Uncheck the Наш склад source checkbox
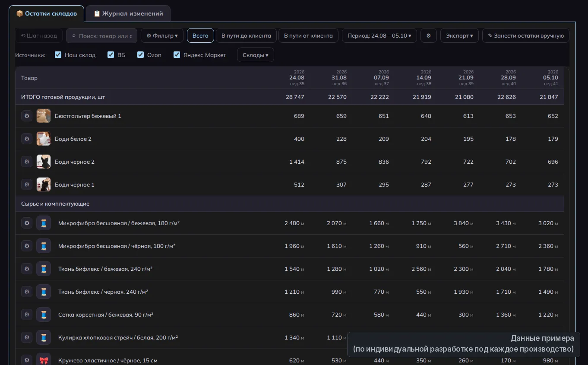Screen dimensions: 588x365 click(58, 55)
